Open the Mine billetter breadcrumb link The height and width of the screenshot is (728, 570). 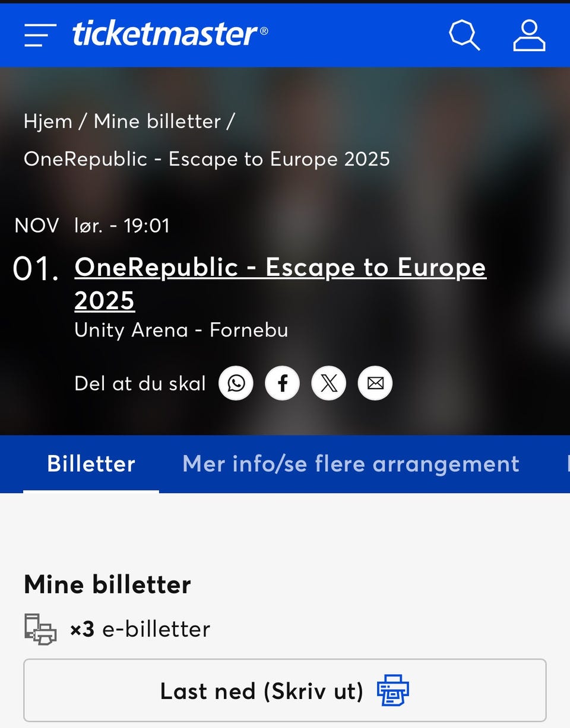tap(157, 122)
